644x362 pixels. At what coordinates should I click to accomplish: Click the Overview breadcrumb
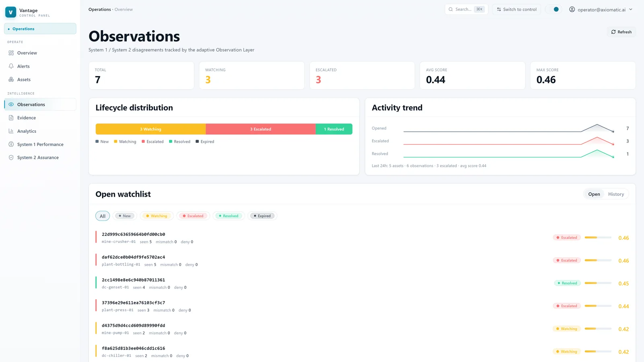click(124, 9)
